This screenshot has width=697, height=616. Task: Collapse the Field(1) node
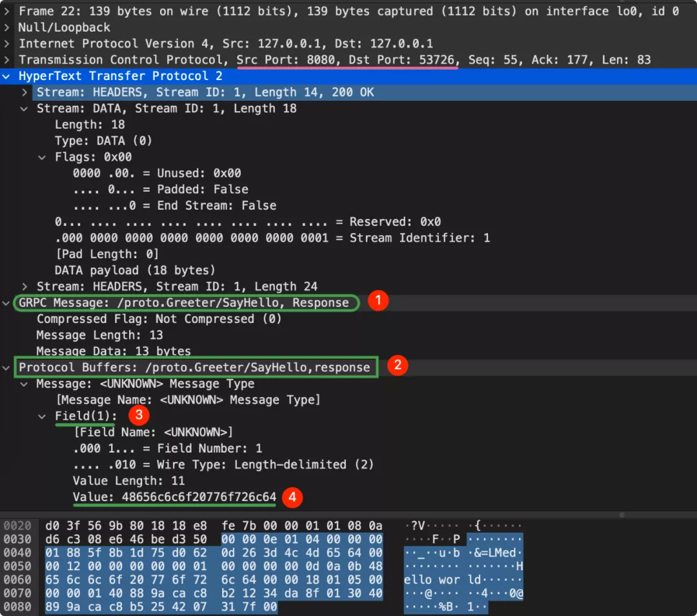(43, 416)
